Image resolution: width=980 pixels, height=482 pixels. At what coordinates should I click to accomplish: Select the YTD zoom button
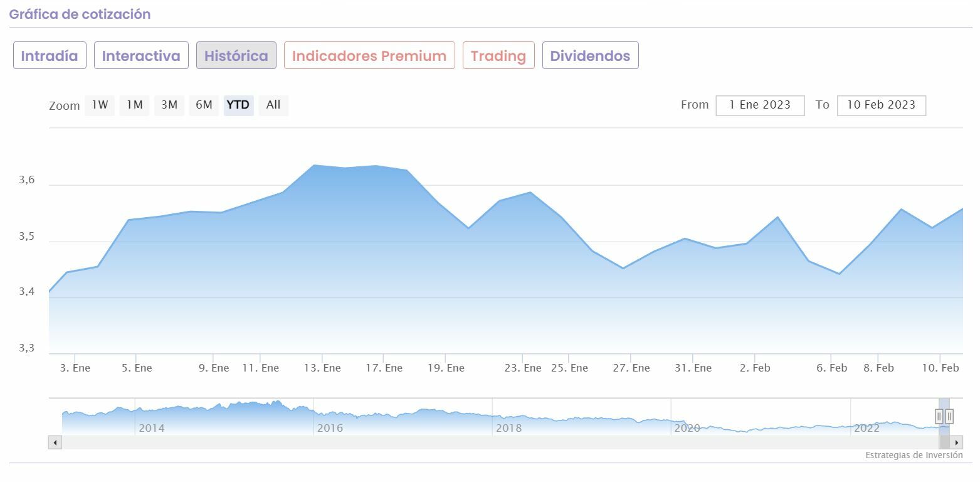[238, 105]
